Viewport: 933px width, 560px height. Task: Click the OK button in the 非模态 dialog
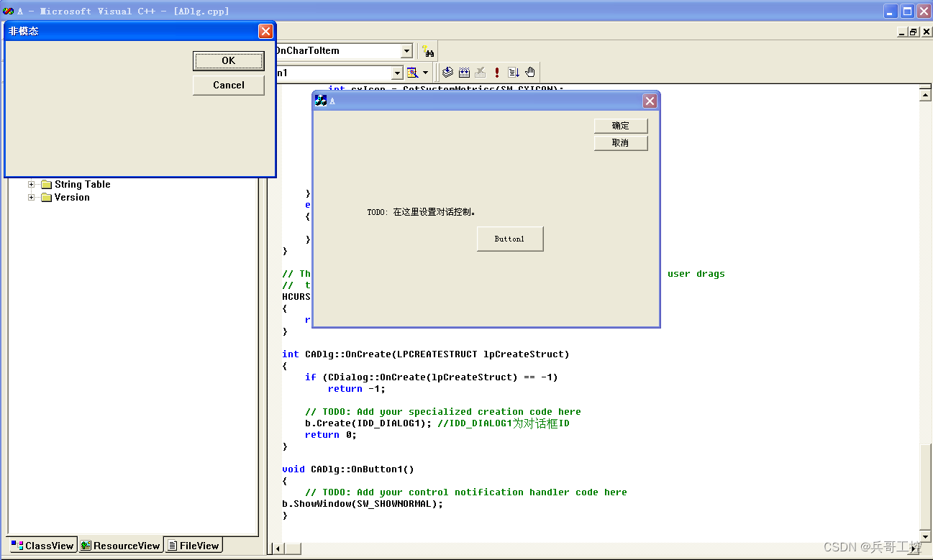(x=228, y=61)
